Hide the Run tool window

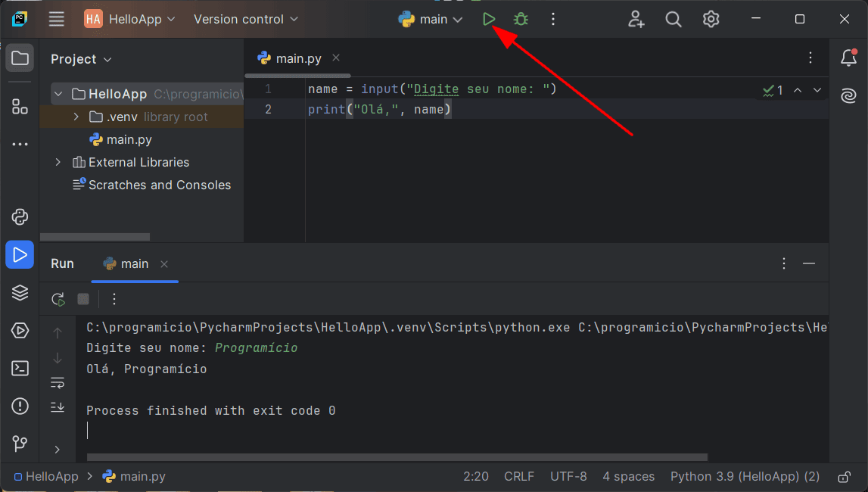(809, 263)
